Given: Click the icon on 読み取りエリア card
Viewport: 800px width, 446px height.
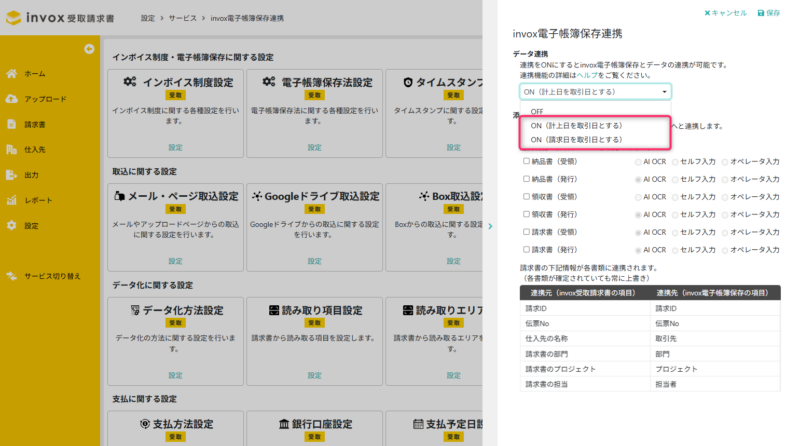Looking at the screenshot, I should pyautogui.click(x=408, y=310).
